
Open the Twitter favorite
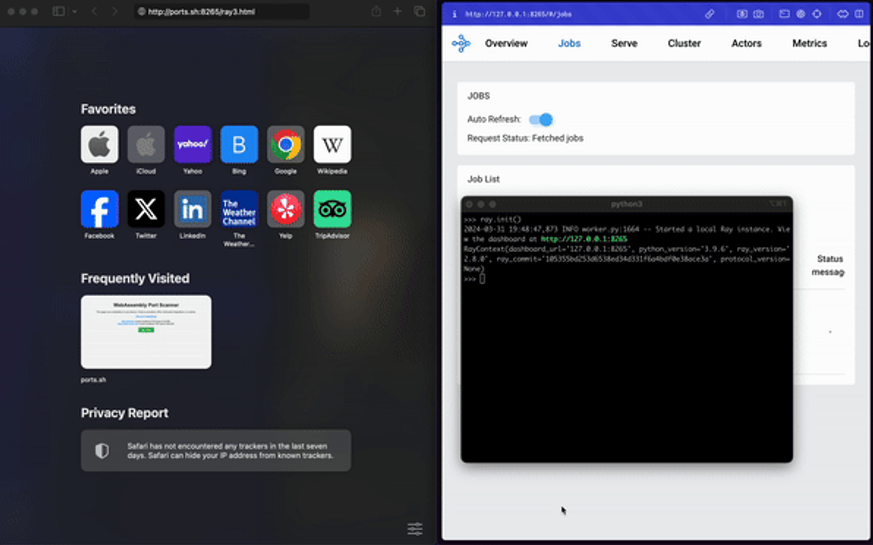point(146,209)
